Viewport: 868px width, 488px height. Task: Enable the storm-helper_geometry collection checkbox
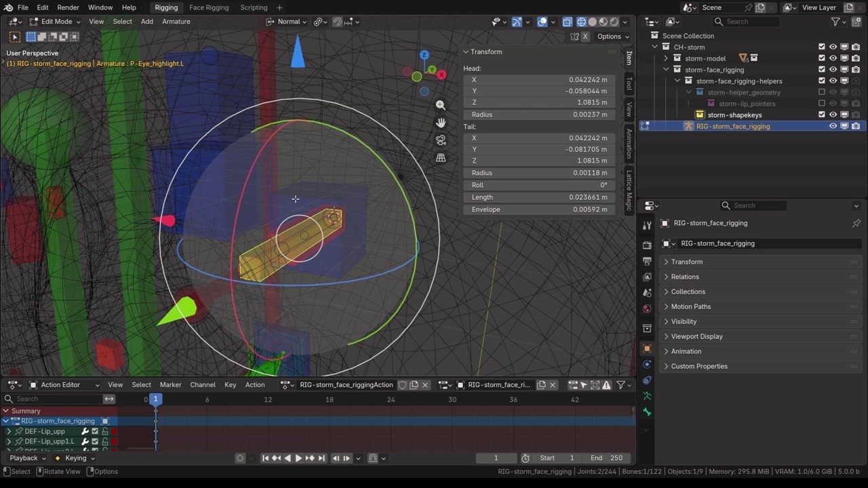[822, 92]
